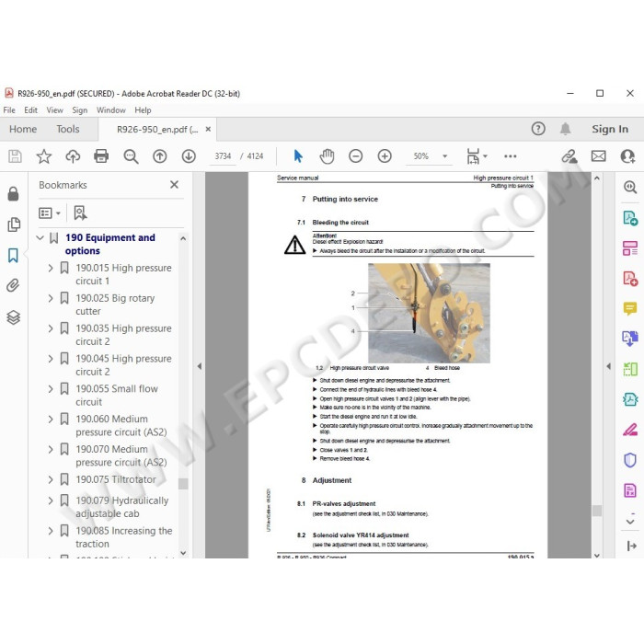Screen dimensions: 644x644
Task: Send the file by email with the envelope icon
Action: (598, 156)
